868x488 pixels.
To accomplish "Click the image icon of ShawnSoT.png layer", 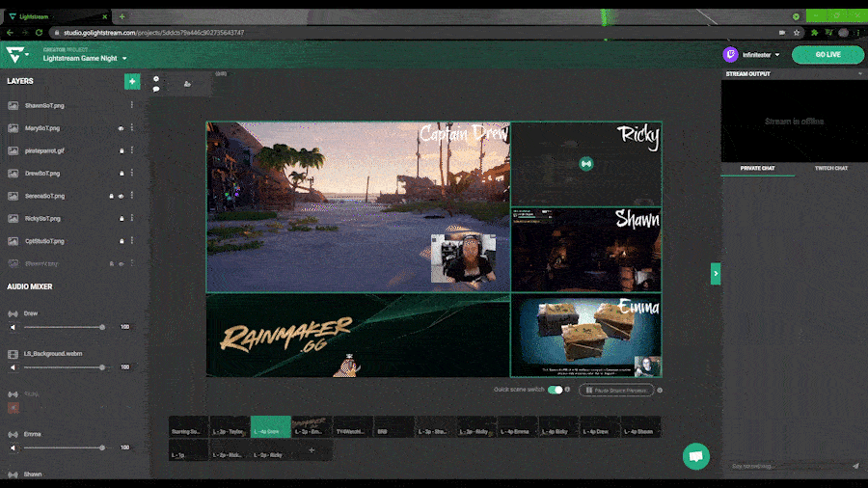I will pyautogui.click(x=14, y=106).
